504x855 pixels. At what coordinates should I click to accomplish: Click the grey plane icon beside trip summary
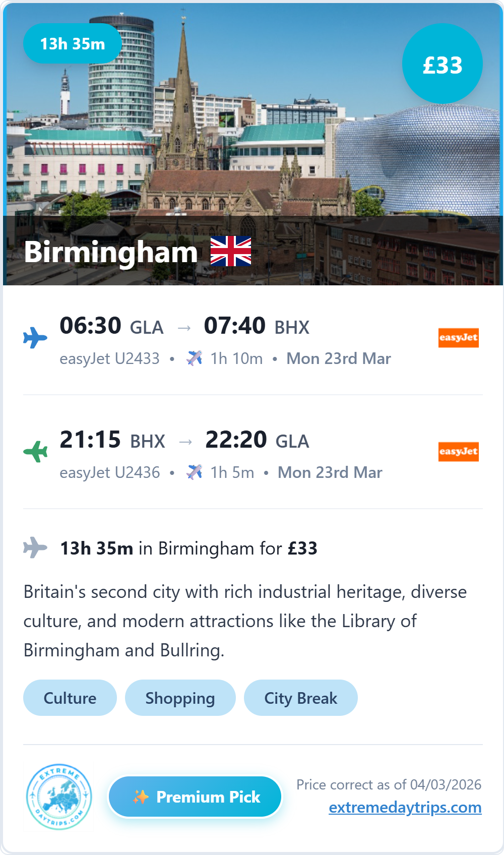[35, 547]
